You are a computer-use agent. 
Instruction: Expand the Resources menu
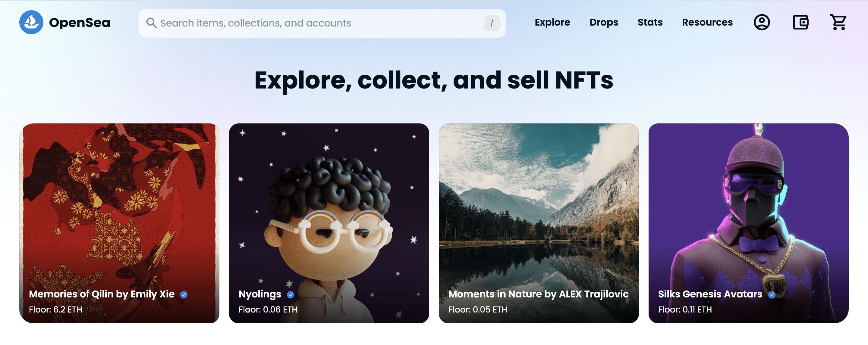[707, 23]
